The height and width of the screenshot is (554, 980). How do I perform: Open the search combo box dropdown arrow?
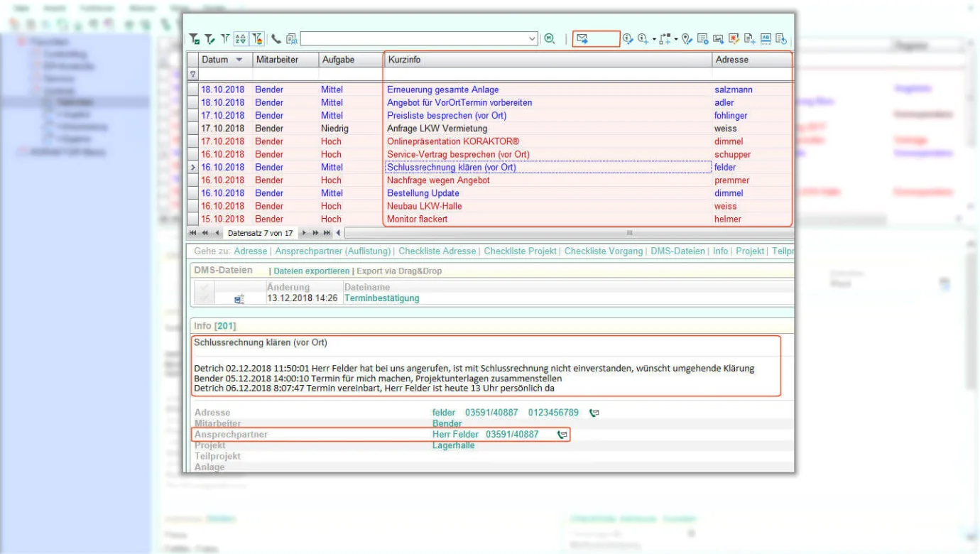(533, 39)
